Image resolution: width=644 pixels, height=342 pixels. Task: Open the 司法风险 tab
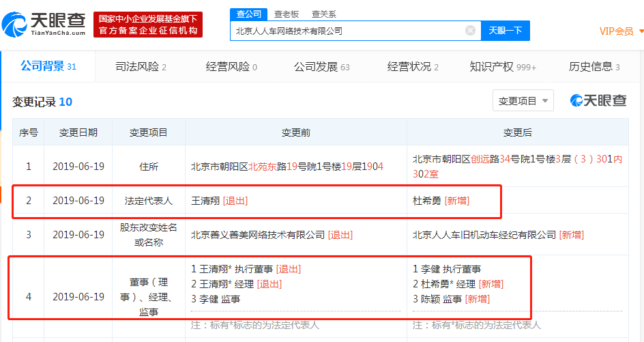[x=141, y=67]
